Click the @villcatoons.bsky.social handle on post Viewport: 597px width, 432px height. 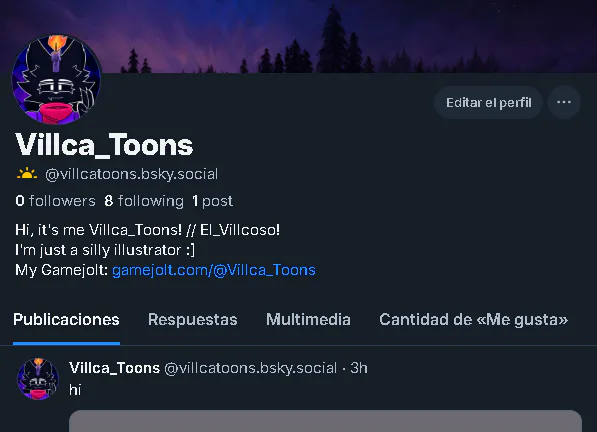coord(251,368)
